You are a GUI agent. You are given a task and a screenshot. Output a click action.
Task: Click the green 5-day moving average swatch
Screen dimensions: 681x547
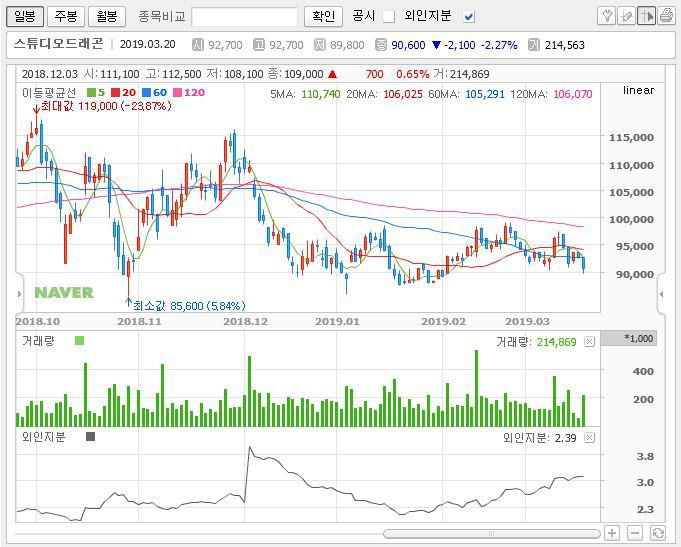click(91, 93)
